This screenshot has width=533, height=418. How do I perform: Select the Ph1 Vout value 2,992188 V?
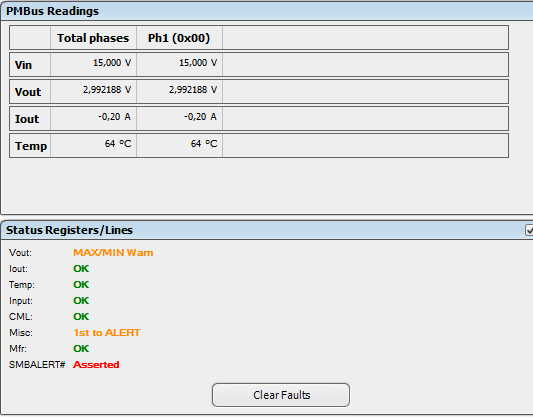[193, 90]
